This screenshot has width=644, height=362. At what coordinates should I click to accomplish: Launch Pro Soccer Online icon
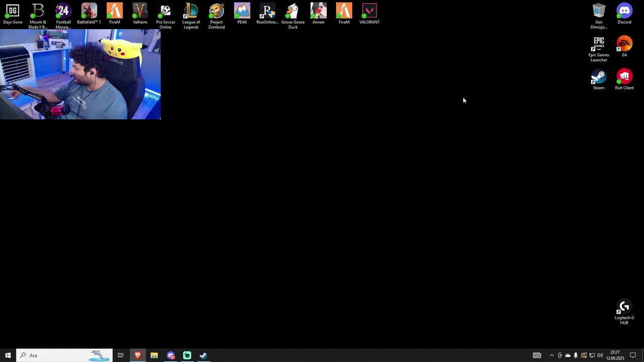coord(166,16)
